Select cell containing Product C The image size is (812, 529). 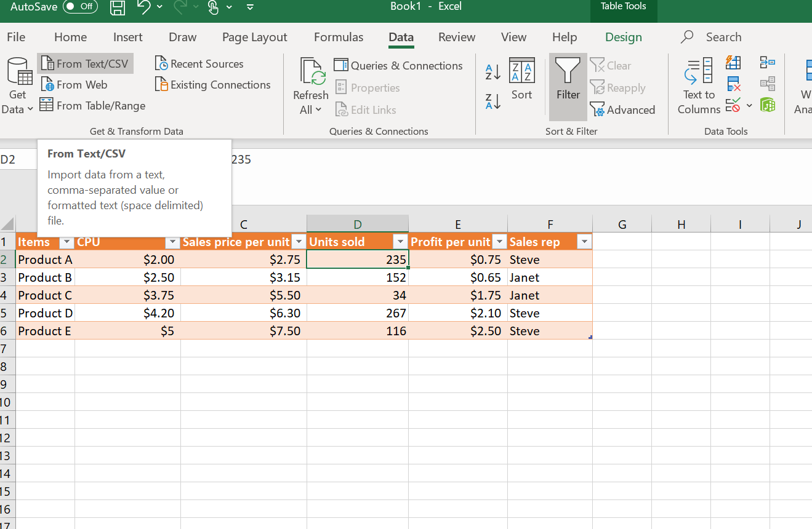pyautogui.click(x=44, y=295)
